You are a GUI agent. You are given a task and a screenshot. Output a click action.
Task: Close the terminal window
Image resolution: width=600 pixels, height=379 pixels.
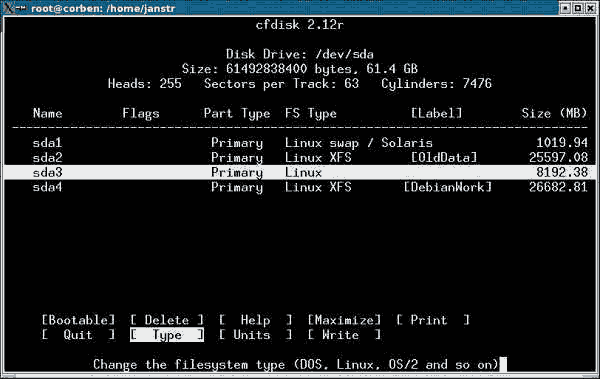(x=590, y=8)
